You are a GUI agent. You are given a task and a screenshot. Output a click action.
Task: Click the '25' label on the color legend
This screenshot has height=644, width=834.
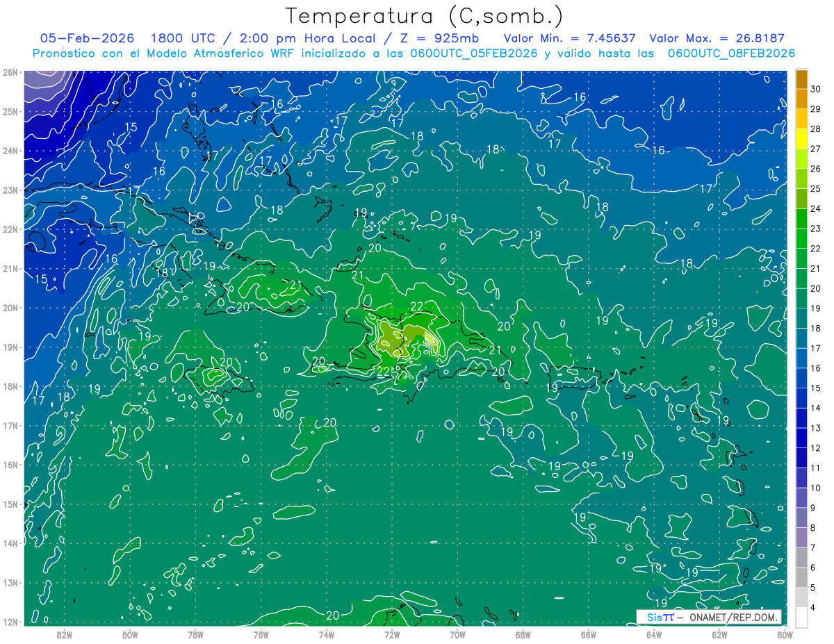click(815, 188)
